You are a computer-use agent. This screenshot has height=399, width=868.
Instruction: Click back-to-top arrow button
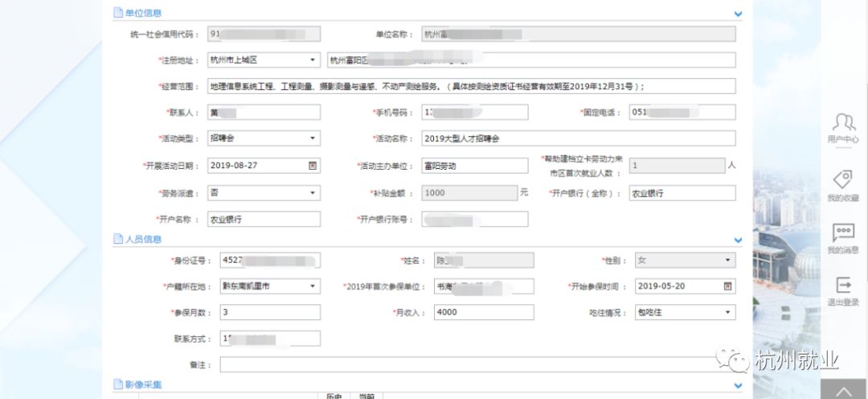click(x=842, y=389)
